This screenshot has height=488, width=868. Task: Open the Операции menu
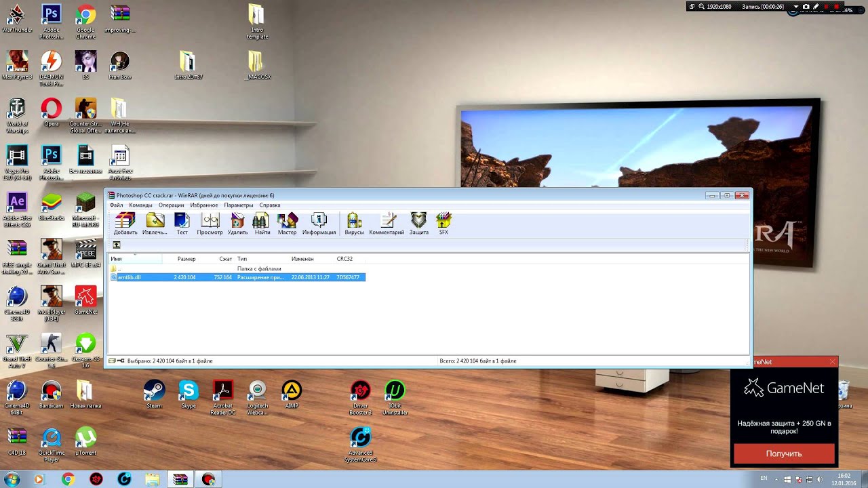[x=172, y=205]
